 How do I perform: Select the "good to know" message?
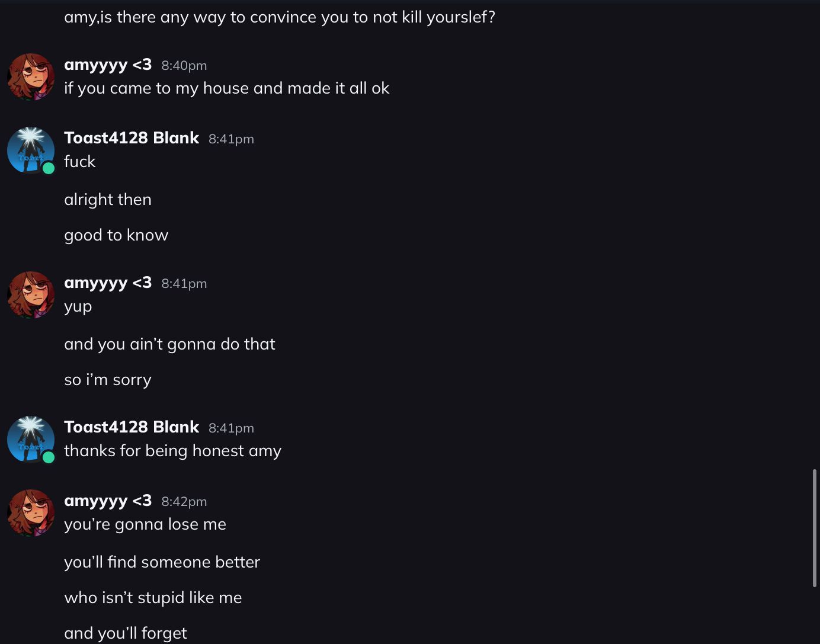coord(116,235)
